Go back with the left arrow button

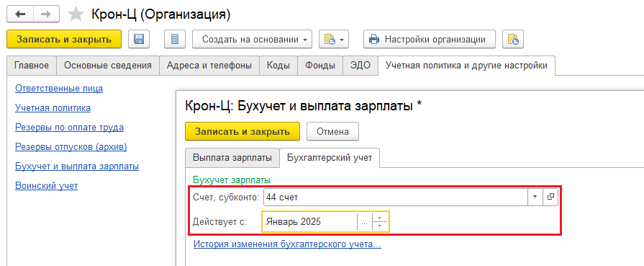tap(20, 14)
